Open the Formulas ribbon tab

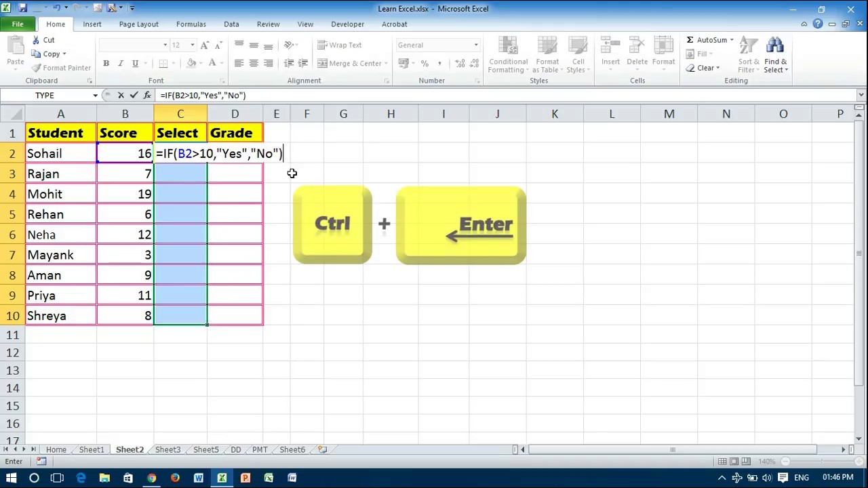click(191, 24)
